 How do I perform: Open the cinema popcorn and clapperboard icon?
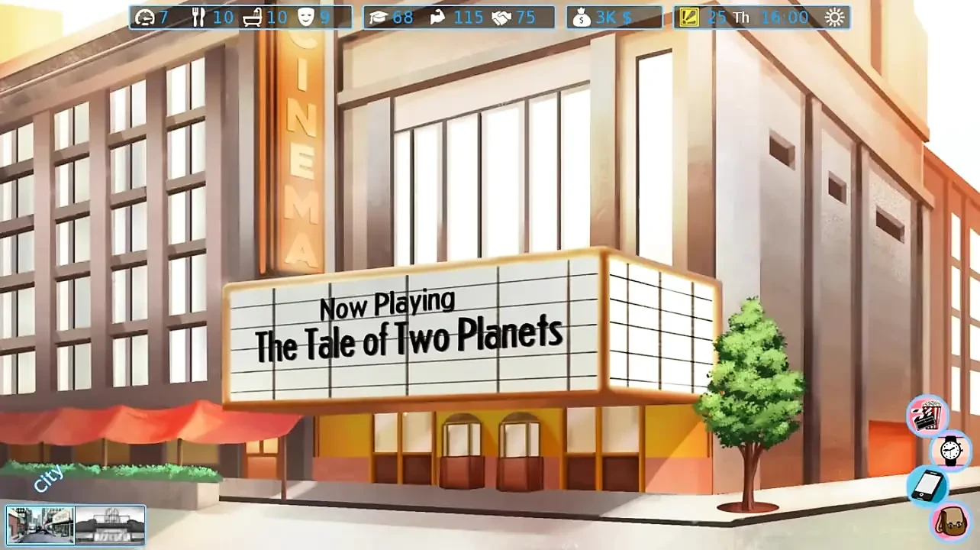coord(927,415)
